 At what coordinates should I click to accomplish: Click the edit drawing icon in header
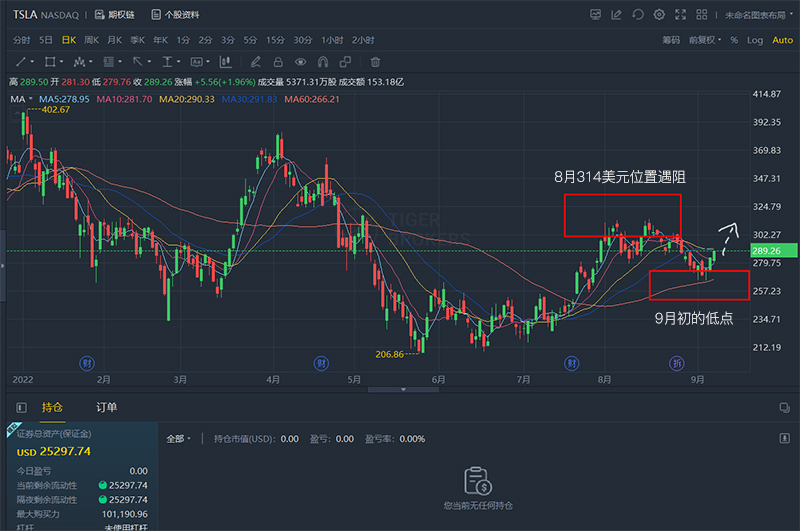616,15
